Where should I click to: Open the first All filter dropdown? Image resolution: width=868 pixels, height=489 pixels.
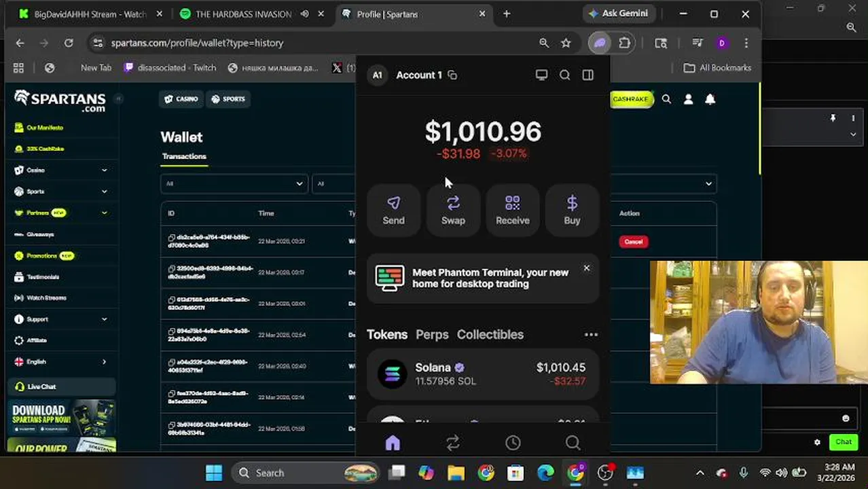click(x=234, y=183)
